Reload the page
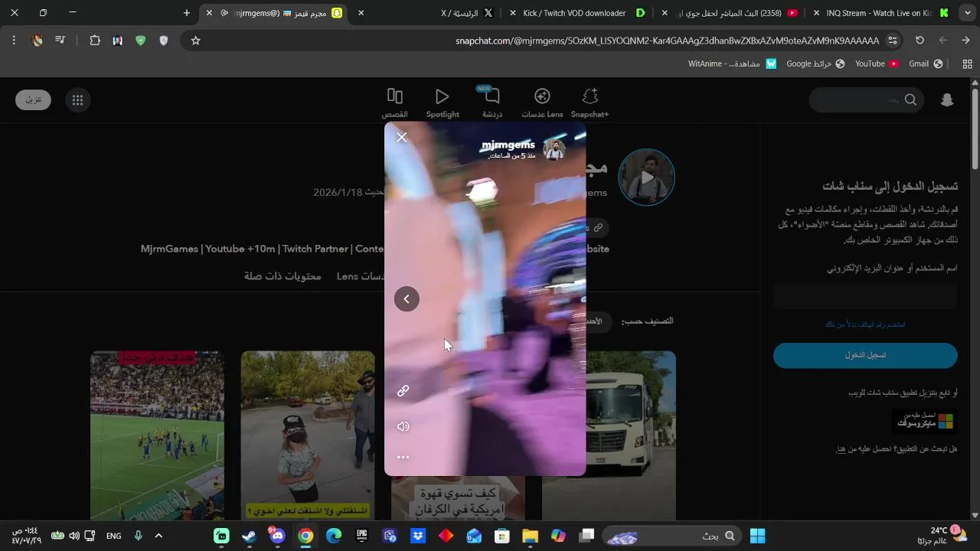The height and width of the screenshot is (551, 980). [920, 41]
